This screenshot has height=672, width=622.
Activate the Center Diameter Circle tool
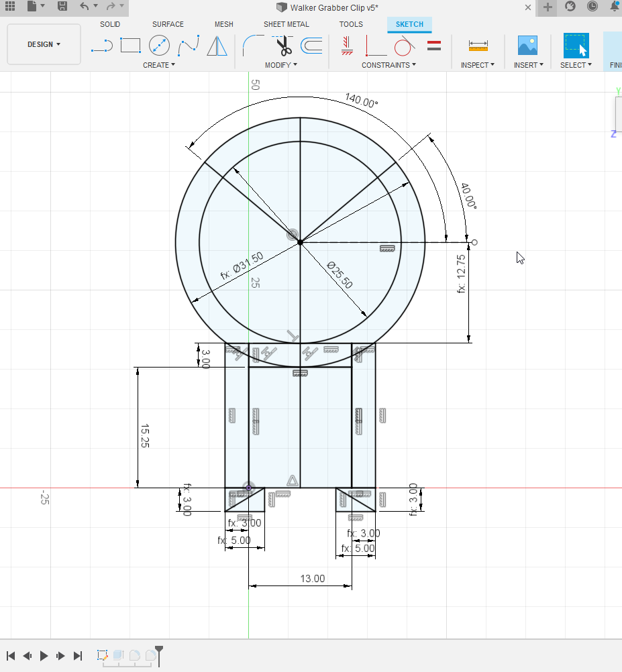tap(159, 45)
